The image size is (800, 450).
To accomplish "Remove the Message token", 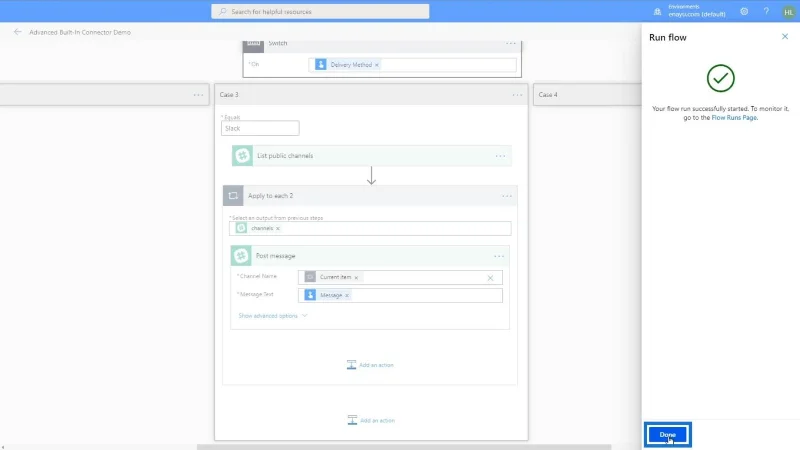I will (x=347, y=295).
